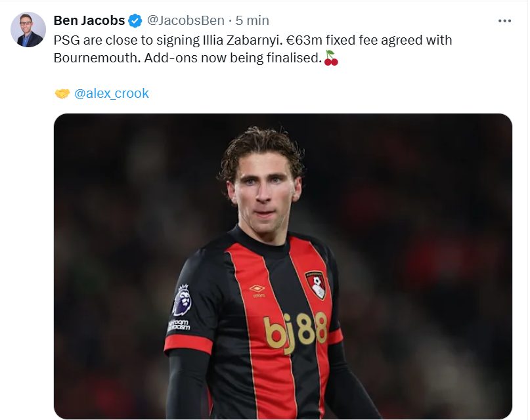Click the Umbro logo on the jersey

pos(257,290)
